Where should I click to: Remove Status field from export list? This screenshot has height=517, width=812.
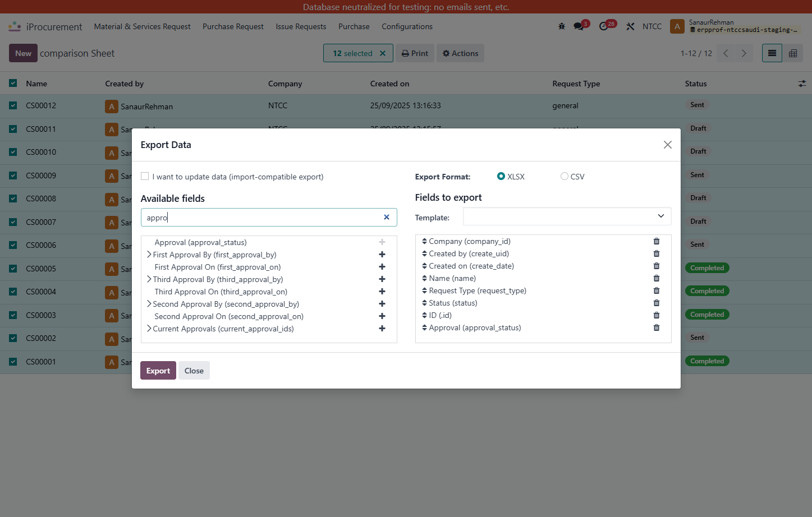(657, 303)
